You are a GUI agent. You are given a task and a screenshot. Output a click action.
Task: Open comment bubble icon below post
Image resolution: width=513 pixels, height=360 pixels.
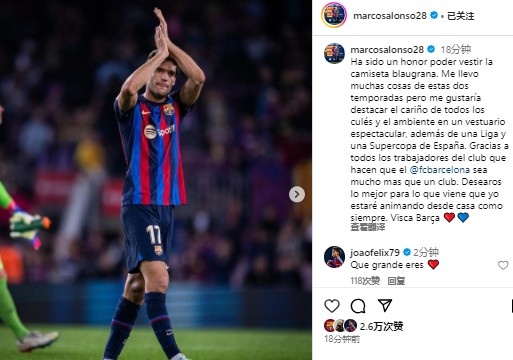pos(358,306)
